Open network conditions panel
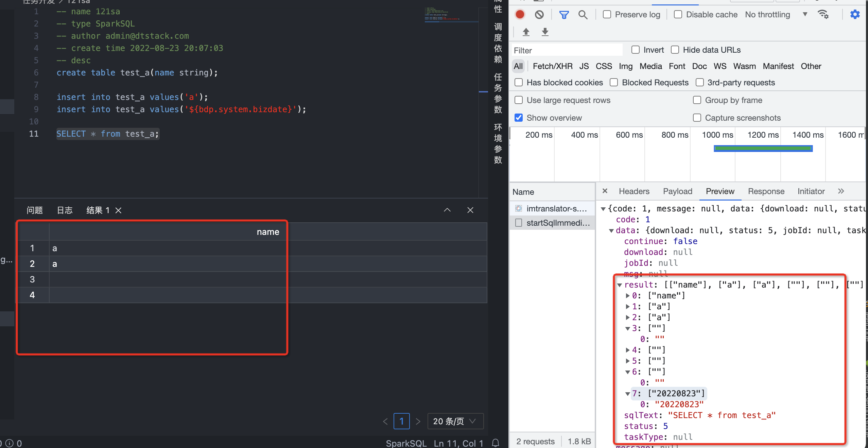The height and width of the screenshot is (448, 868). [824, 14]
